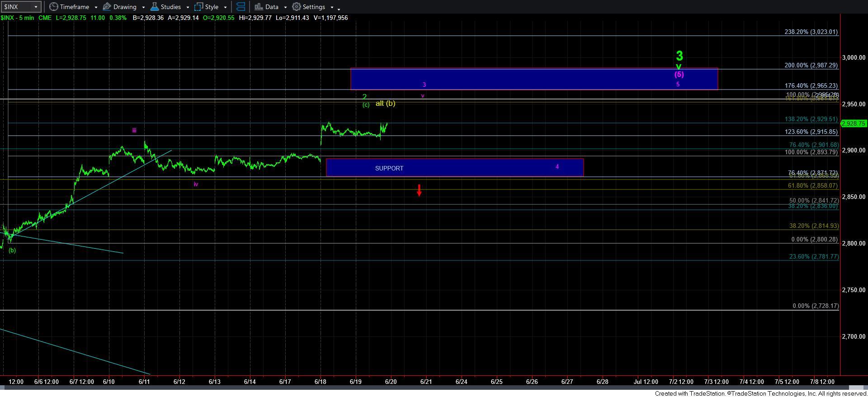
Task: Click the red down arrow marker
Action: click(420, 190)
